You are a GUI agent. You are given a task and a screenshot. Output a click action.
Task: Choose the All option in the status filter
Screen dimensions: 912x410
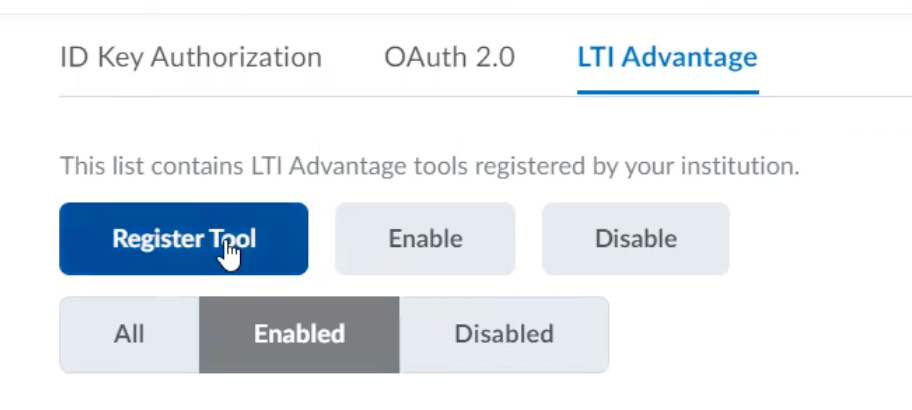(129, 334)
